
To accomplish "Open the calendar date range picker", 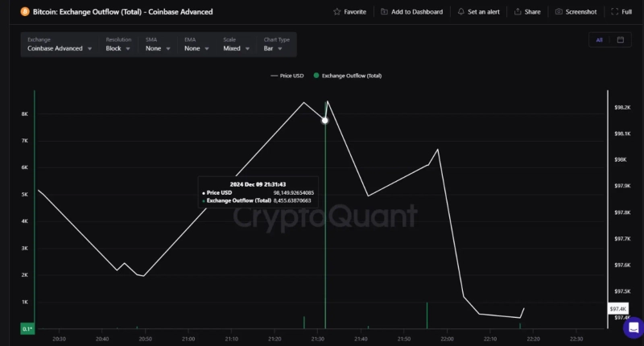I will [x=621, y=39].
